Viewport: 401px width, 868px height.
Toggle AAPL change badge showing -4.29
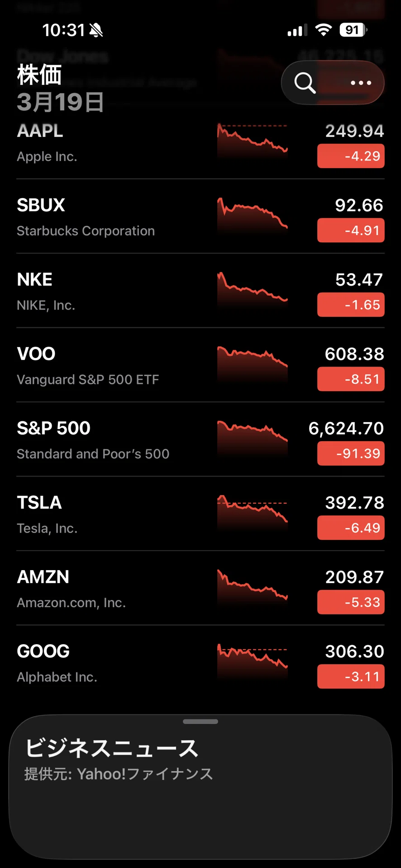coord(351,156)
